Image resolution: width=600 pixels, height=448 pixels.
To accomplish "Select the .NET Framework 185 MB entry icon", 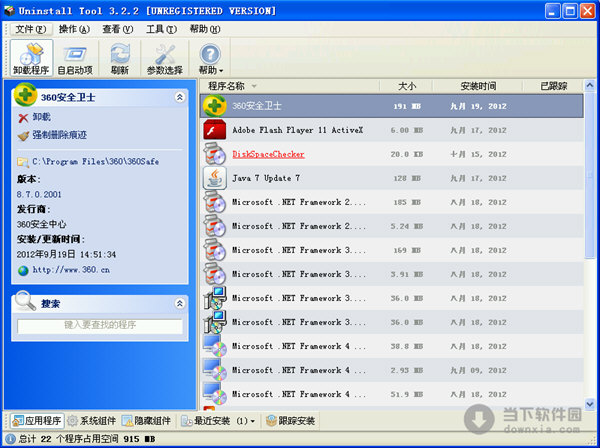I will (x=215, y=202).
